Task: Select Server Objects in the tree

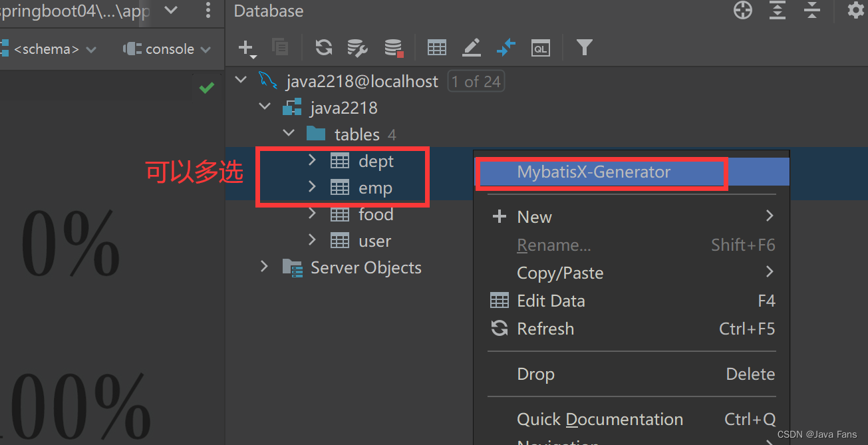Action: coord(366,267)
